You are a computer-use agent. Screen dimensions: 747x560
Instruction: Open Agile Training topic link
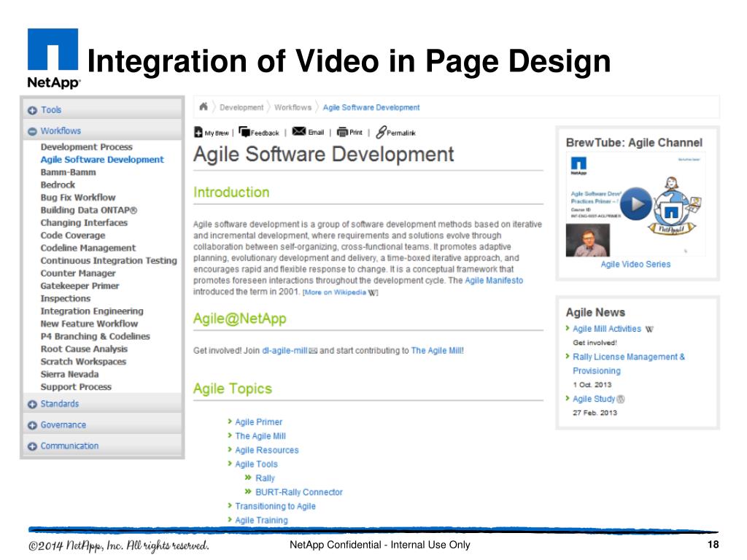click(262, 521)
